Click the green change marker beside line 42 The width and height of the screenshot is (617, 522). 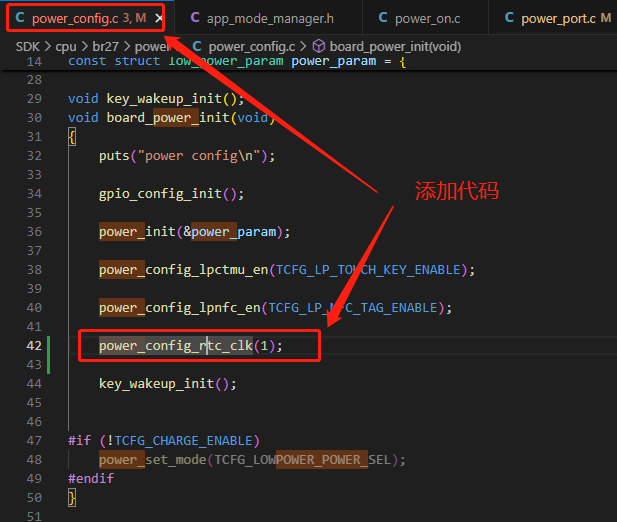[x=48, y=355]
